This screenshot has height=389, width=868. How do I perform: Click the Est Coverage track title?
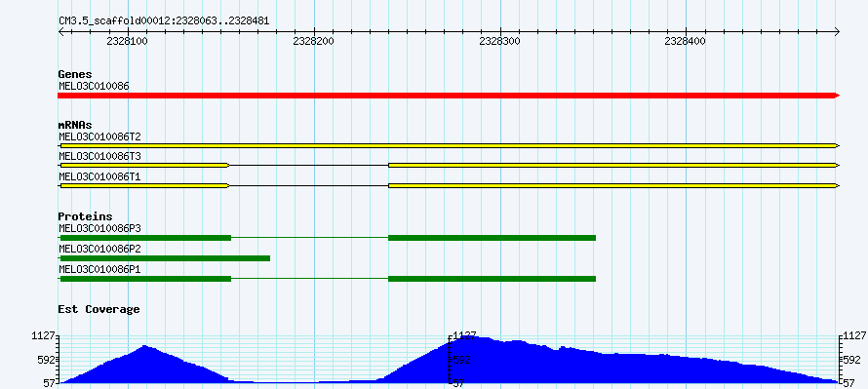click(99, 309)
